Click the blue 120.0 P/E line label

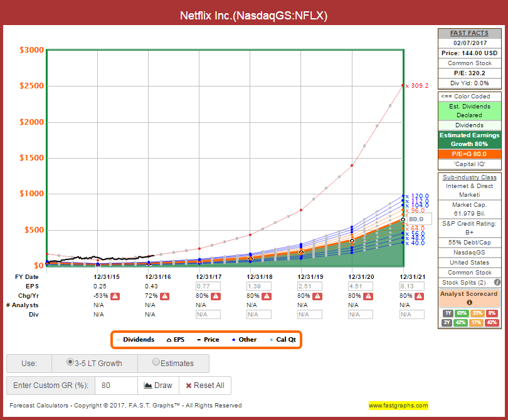[417, 196]
